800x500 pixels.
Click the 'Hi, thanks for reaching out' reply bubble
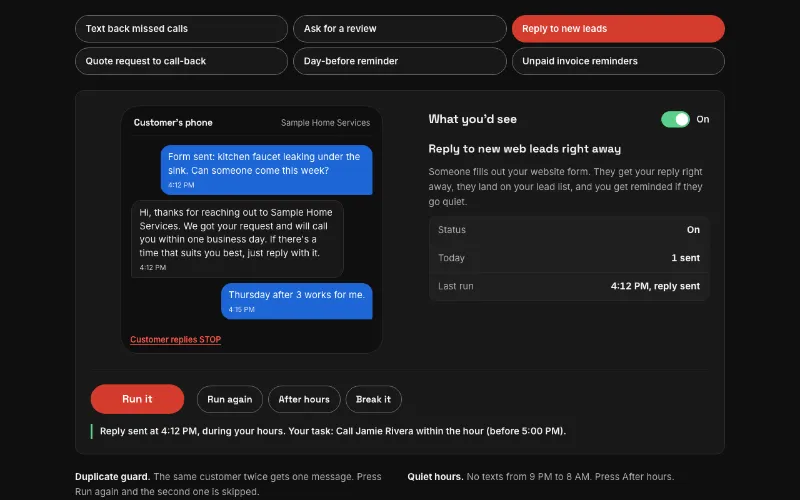(237, 239)
